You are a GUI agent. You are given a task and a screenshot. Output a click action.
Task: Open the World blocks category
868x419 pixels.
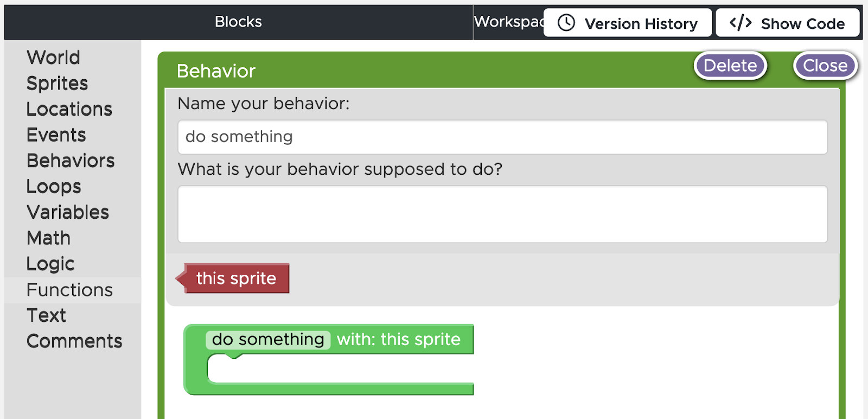(53, 58)
